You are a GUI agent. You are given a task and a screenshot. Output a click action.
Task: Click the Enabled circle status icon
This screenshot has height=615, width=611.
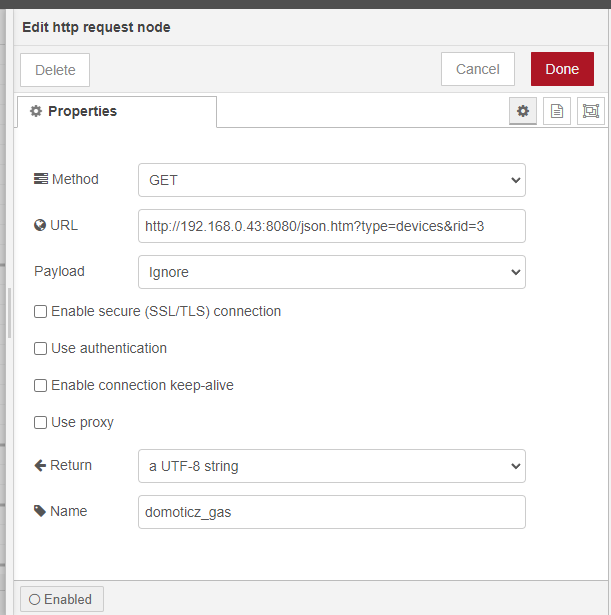pos(34,600)
